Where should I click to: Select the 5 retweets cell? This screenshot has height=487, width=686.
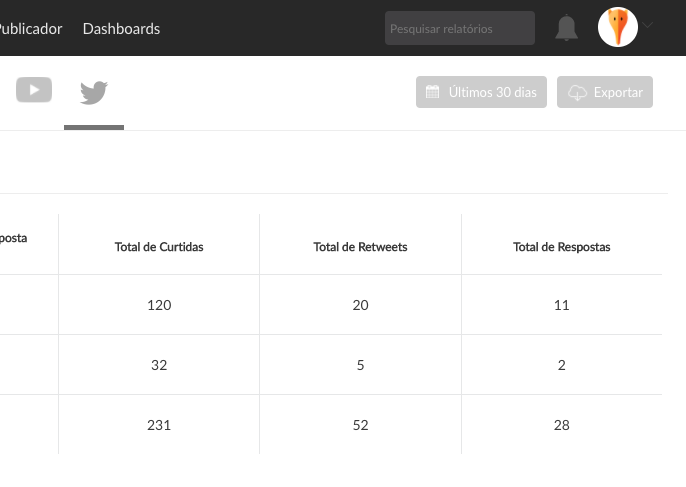tap(360, 365)
